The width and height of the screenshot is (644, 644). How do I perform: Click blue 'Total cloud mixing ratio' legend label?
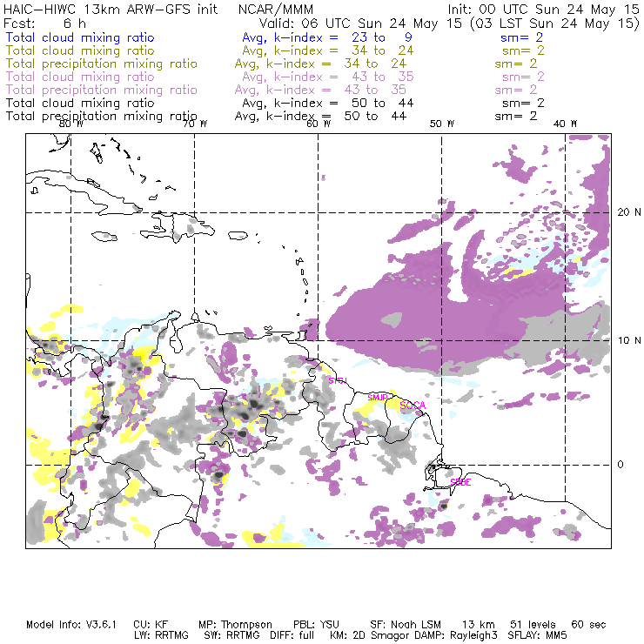[80, 37]
